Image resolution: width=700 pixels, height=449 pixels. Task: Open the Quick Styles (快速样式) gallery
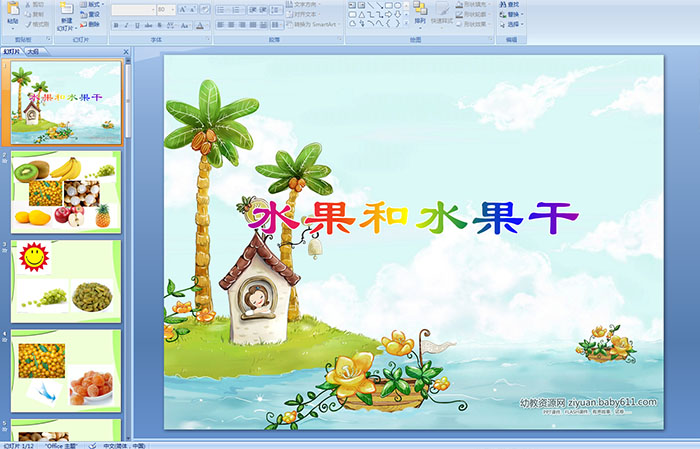click(442, 12)
